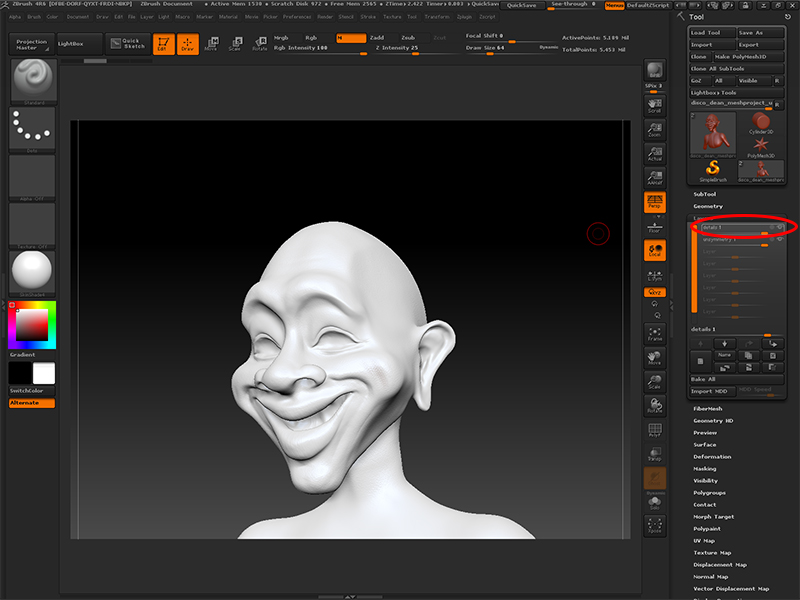Viewport: 800px width, 600px height.
Task: Toggle Zadd sculpt mode
Action: click(377, 38)
